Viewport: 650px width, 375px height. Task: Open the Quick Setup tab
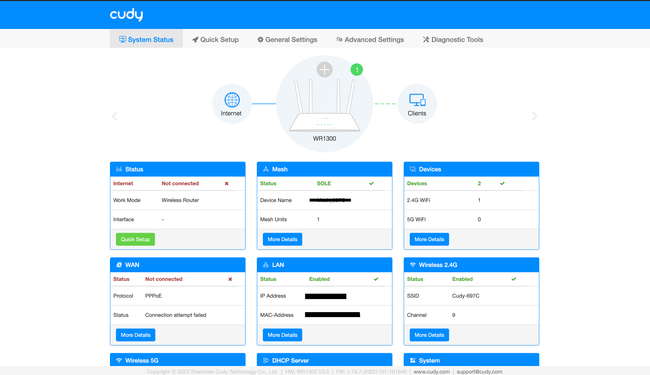[x=216, y=39]
